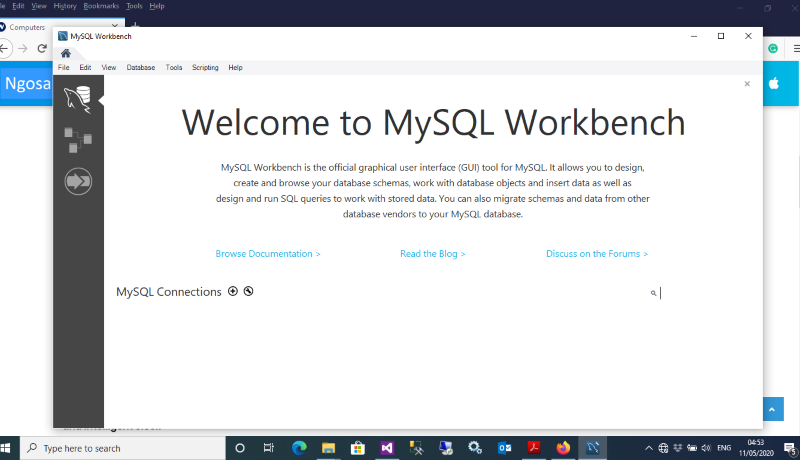Open Task View in the taskbar
This screenshot has width=800, height=460.
[x=269, y=448]
